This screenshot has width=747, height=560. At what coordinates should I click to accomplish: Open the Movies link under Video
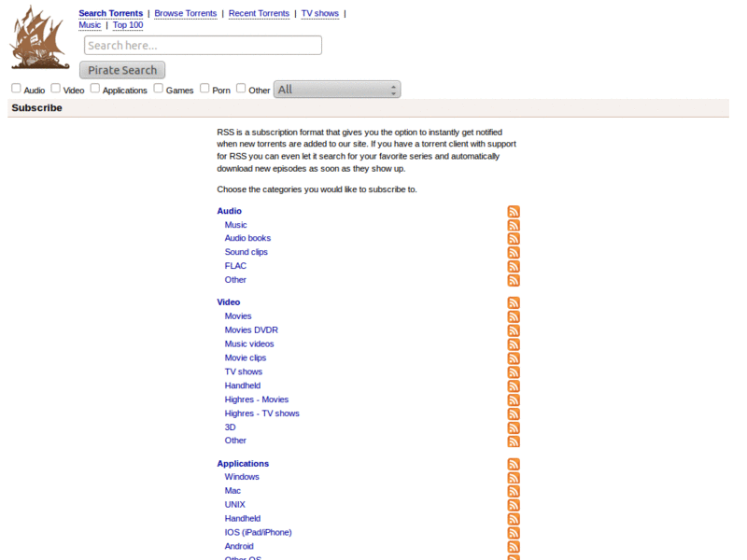coord(238,316)
